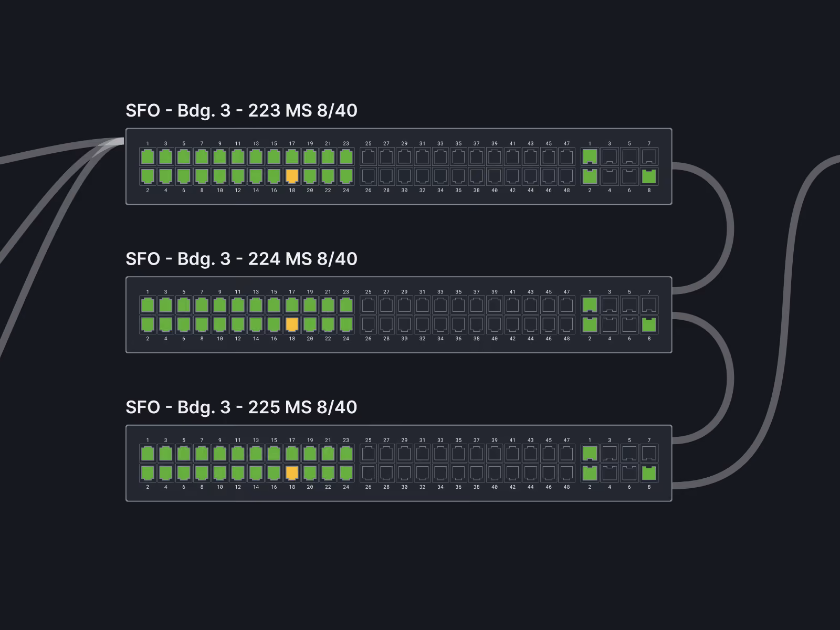This screenshot has height=630, width=840.
Task: Select empty port 32 on 224 MS switch
Action: click(x=423, y=324)
